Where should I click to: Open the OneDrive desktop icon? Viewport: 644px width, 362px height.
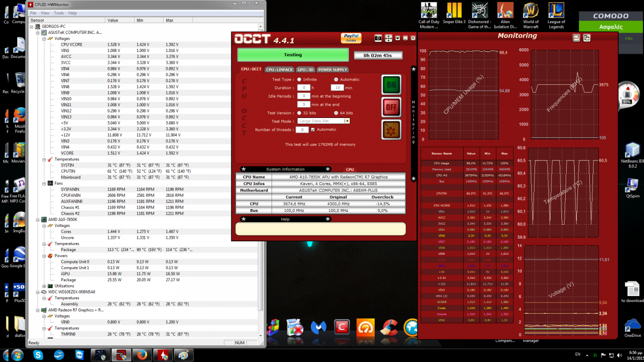click(x=633, y=327)
